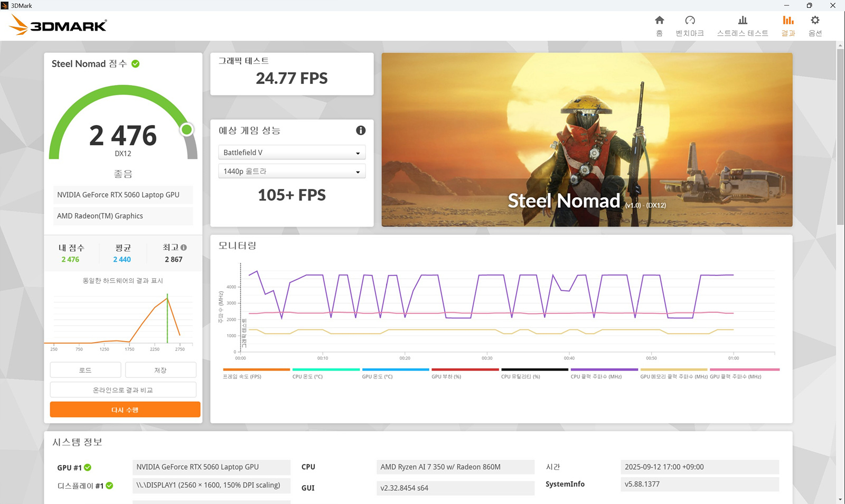Screen dimensions: 845x504
Task: Click the 로드 button
Action: 86,370
